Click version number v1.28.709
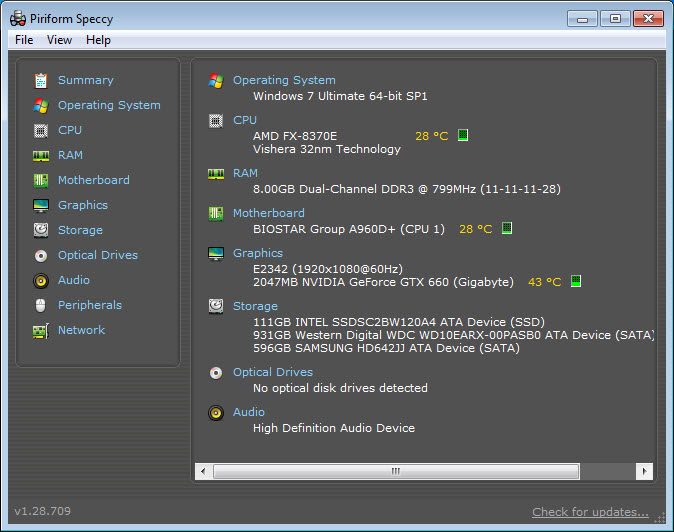 coord(43,511)
